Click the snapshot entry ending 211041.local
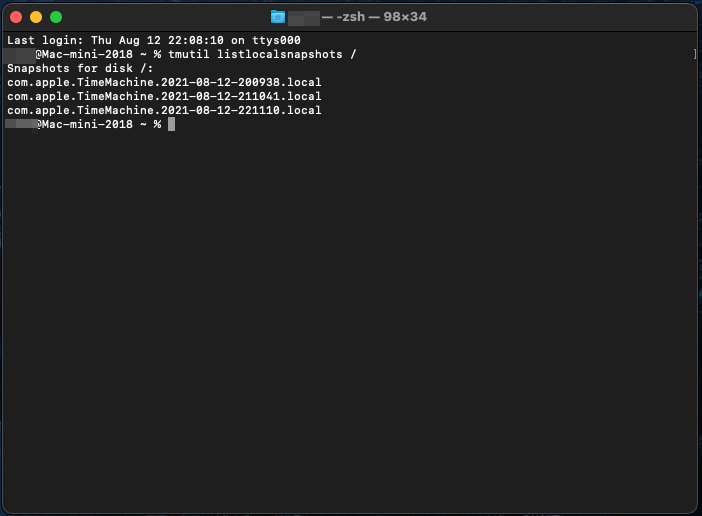This screenshot has width=702, height=516. coord(164,96)
